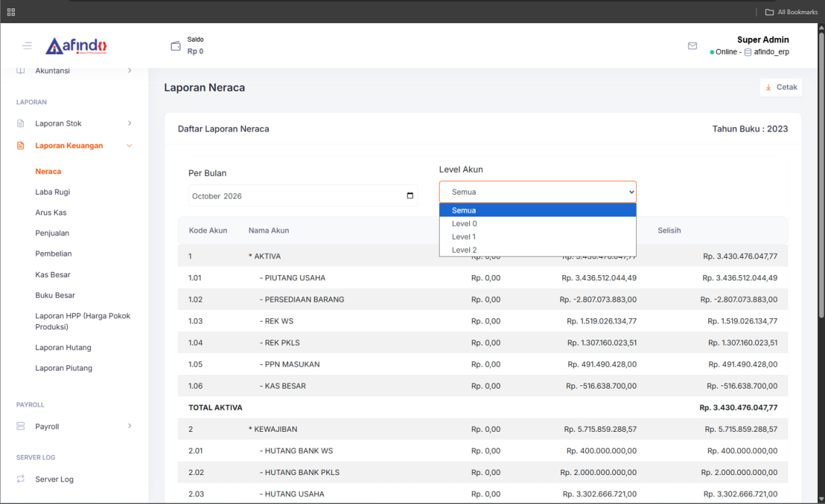The height and width of the screenshot is (504, 825).
Task: Open the Laporan Piutang report
Action: tap(64, 368)
